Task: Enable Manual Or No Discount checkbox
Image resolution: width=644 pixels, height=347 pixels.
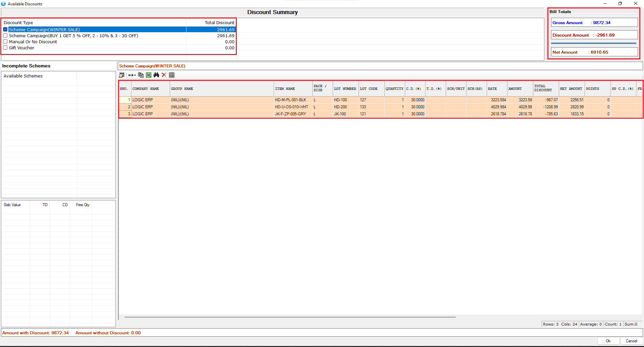Action: click(5, 42)
